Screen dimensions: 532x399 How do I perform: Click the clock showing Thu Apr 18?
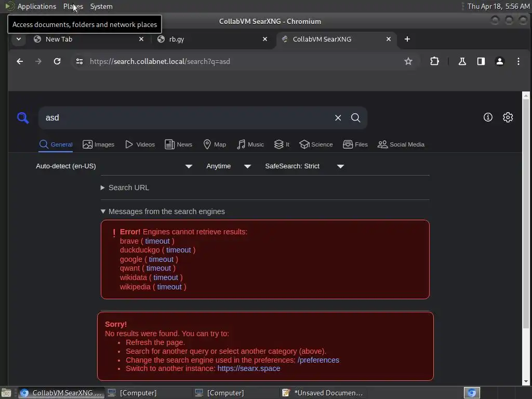click(498, 6)
